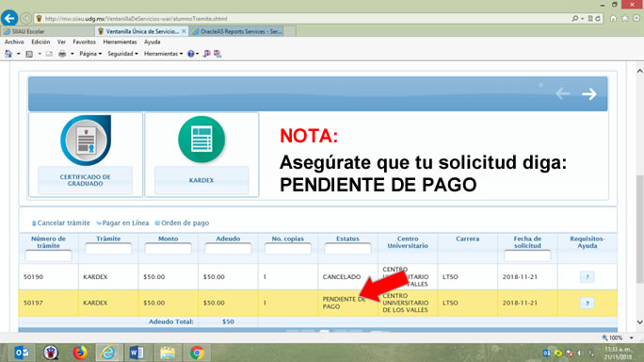
Task: Click the feeds icon in command bar
Action: 29,54
